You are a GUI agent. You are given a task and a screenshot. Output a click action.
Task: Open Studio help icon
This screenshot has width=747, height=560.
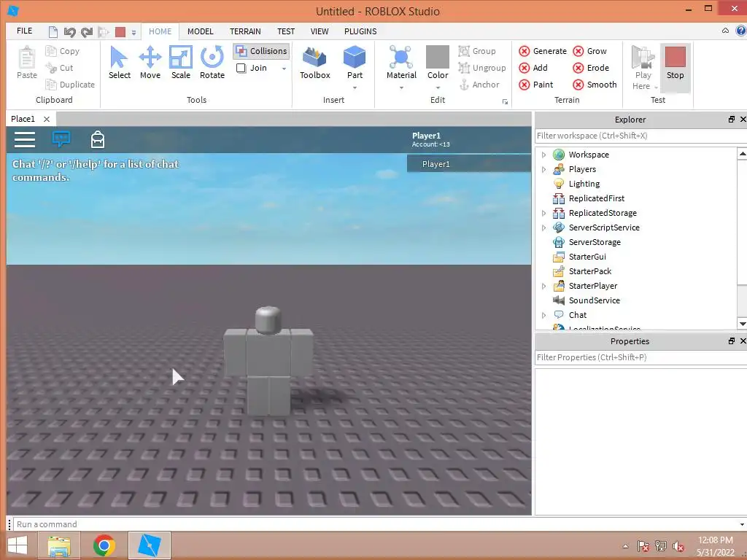click(x=741, y=31)
